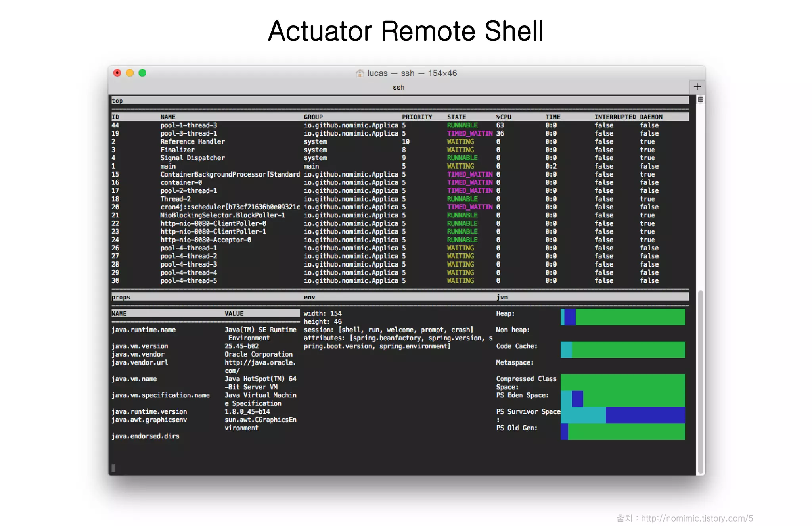Click the STATE column header
The image size is (812, 526).
457,117
